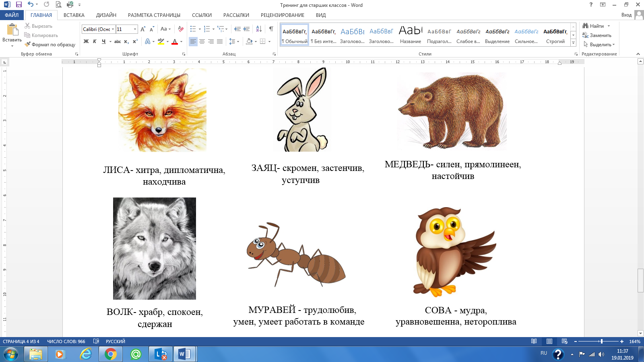Screen dimensions: 644x362
Task: Open the РАЗМЕТКА СТРАНИЦЫ tab
Action: (154, 15)
